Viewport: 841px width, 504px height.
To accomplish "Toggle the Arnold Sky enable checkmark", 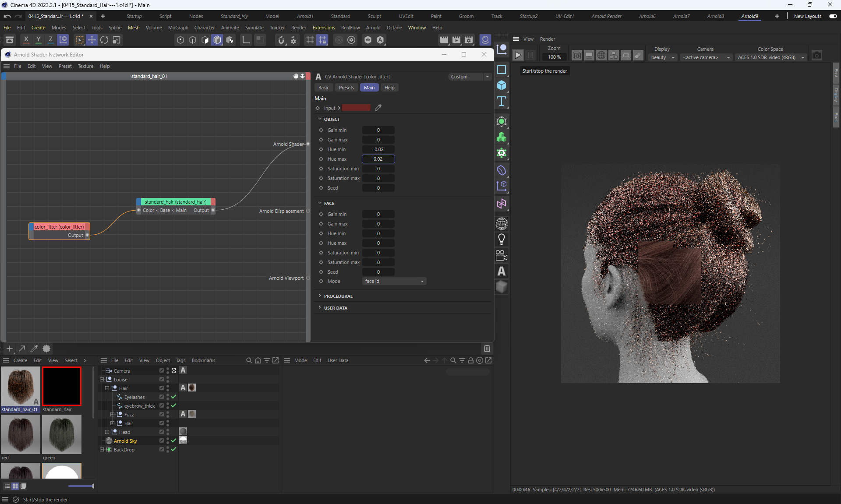I will [173, 441].
